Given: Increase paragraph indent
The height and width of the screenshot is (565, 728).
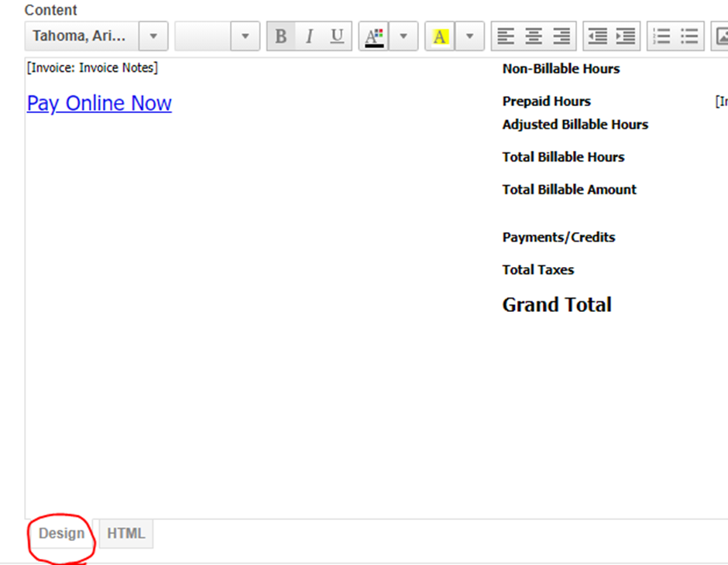Looking at the screenshot, I should [625, 36].
